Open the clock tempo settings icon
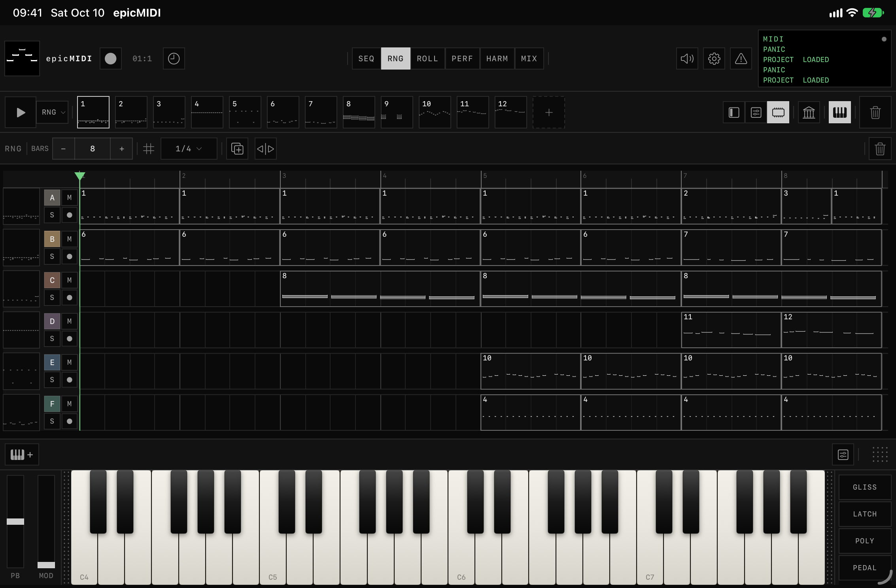The image size is (896, 588). (x=174, y=58)
